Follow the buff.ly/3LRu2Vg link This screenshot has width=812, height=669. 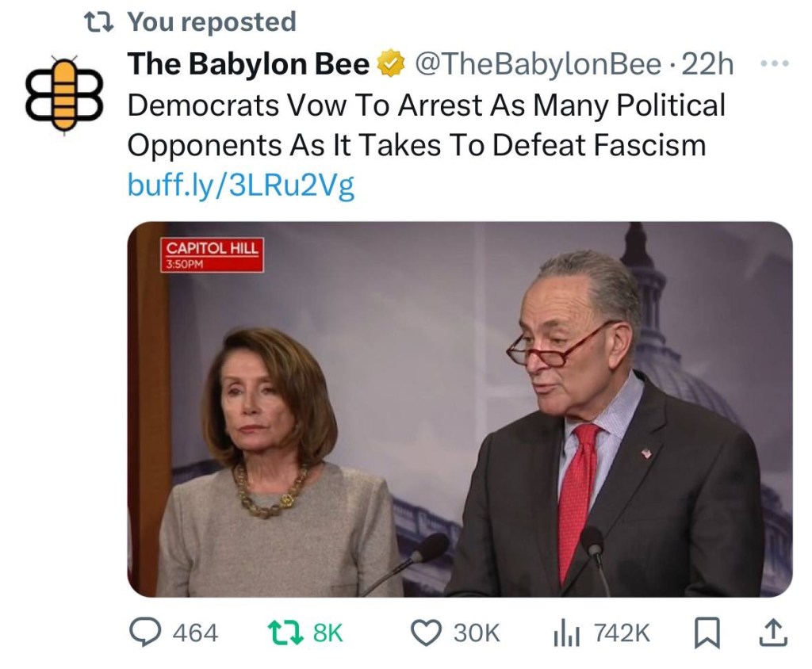[x=240, y=185]
